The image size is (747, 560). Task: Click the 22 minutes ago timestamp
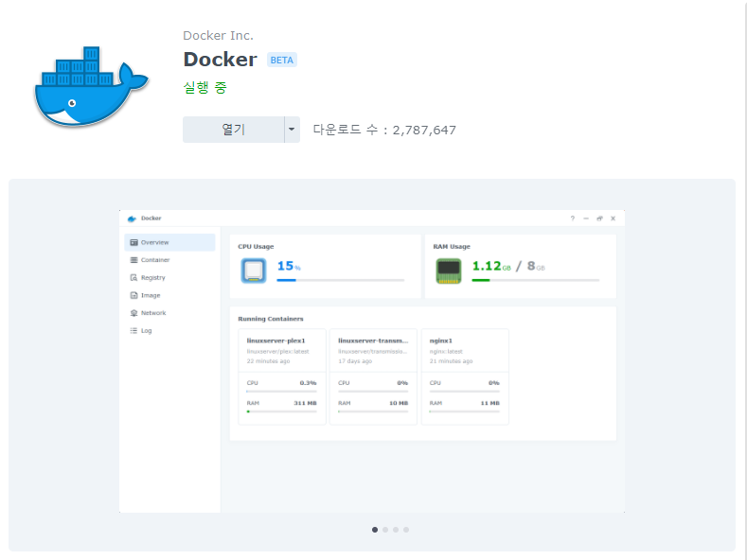coord(268,361)
